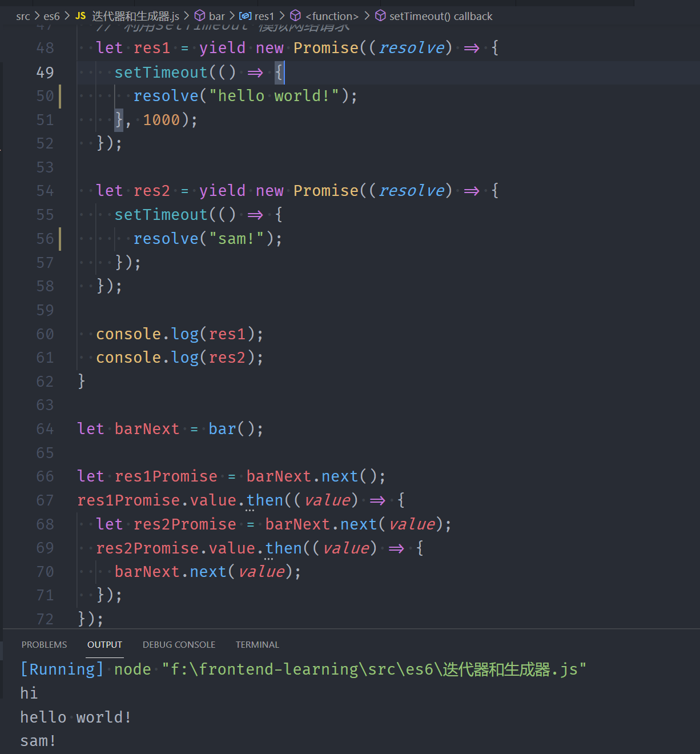Switch to the DEBUG CONSOLE tab
Screen dimensions: 700x754
[x=179, y=644]
